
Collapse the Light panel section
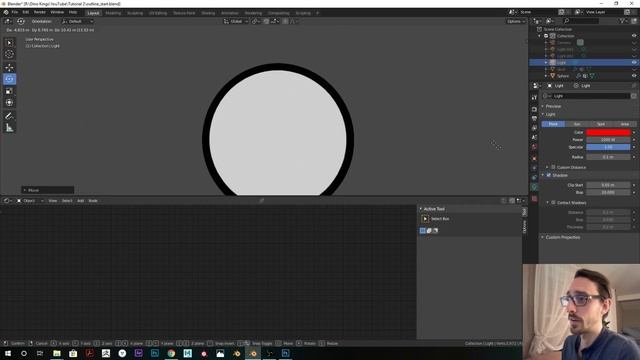pyautogui.click(x=543, y=114)
